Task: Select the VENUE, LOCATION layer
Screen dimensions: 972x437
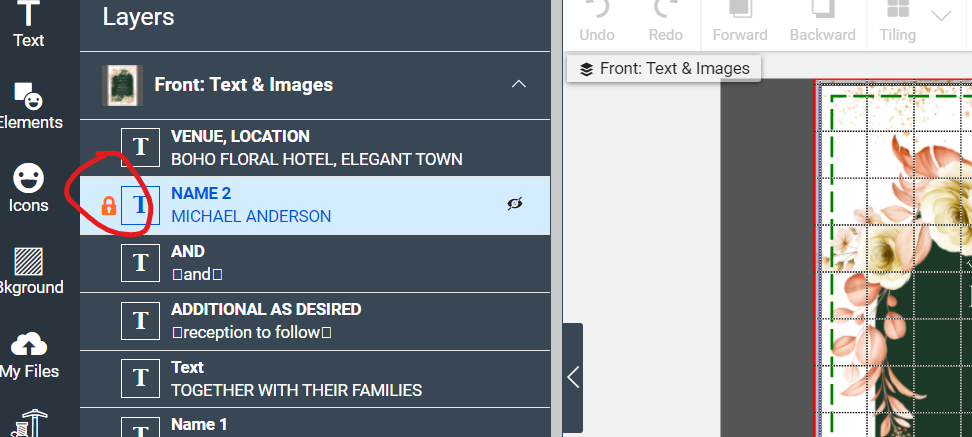Action: (x=315, y=148)
